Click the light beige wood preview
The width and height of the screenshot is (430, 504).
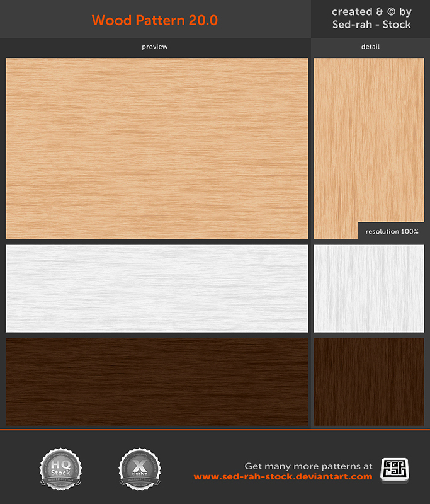pyautogui.click(x=157, y=148)
